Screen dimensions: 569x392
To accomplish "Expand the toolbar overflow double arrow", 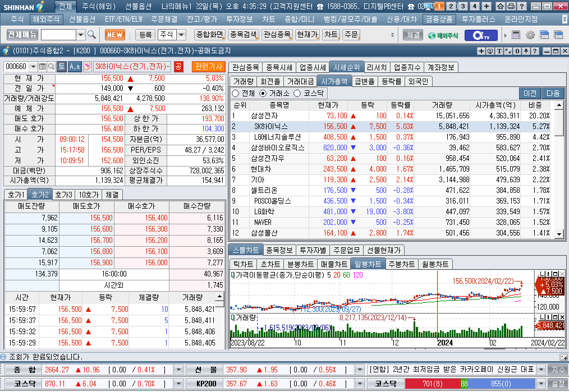I will 392,35.
